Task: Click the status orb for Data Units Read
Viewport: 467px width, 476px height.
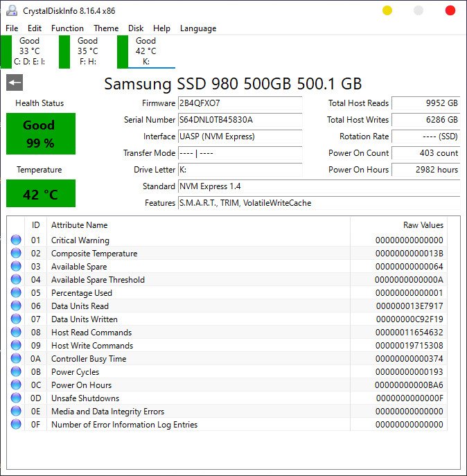Action: 16,306
